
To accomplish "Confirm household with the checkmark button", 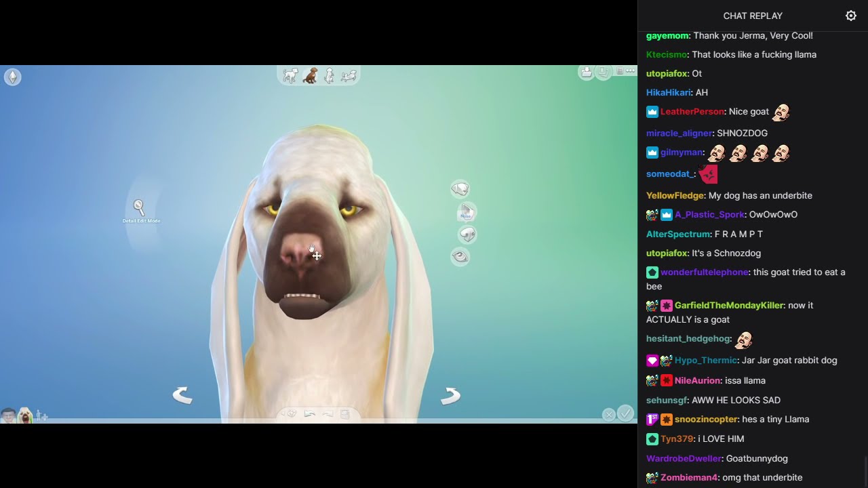I will (626, 413).
